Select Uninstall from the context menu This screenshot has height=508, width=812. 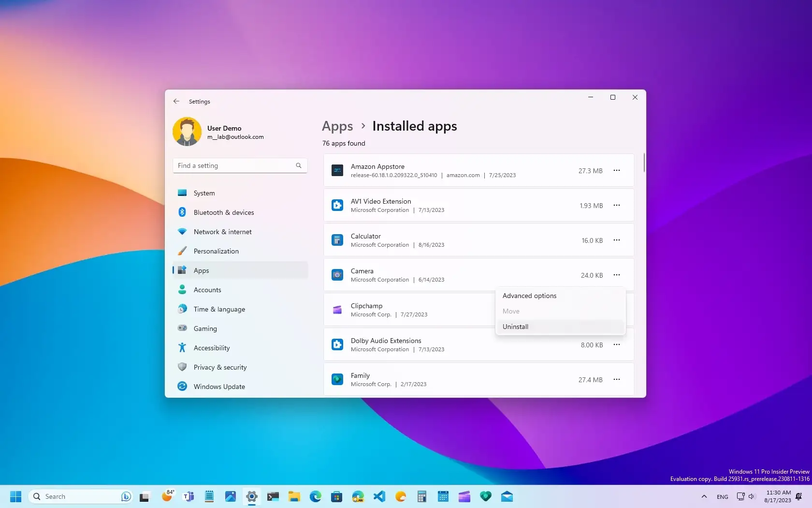point(515,327)
